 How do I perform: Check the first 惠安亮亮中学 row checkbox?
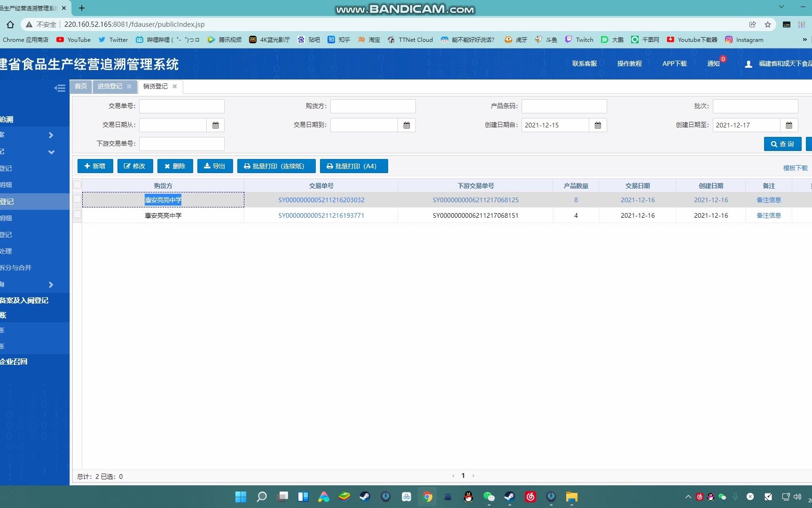click(78, 199)
